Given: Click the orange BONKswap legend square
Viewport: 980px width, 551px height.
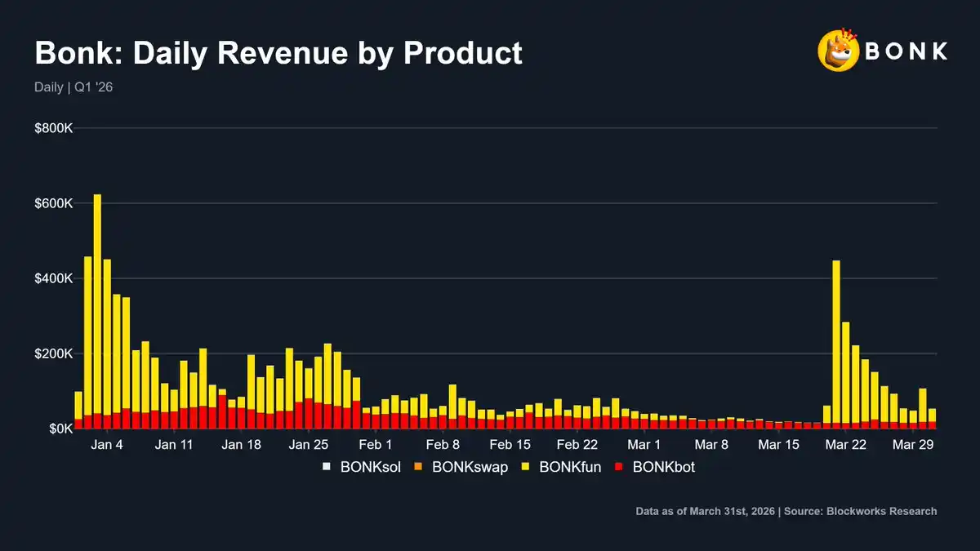Looking at the screenshot, I should [420, 468].
